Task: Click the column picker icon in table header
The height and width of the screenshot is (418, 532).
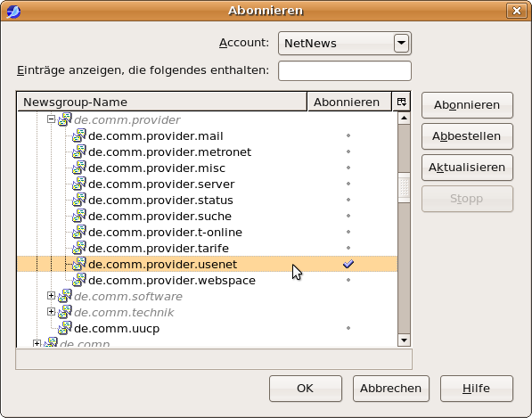Action: (401, 102)
